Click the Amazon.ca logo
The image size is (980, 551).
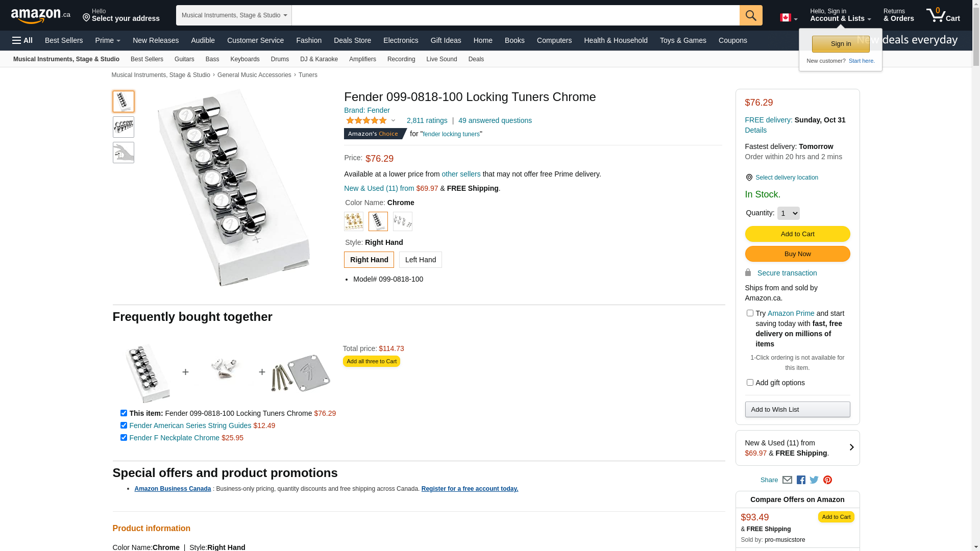pos(41,16)
